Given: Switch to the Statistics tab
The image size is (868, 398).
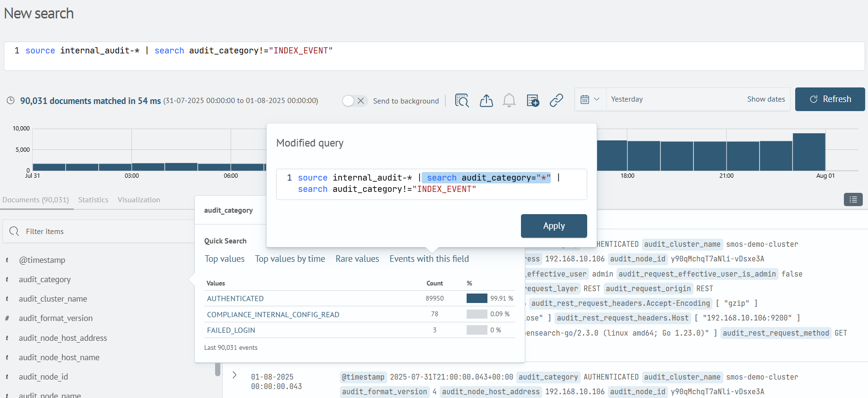Looking at the screenshot, I should pos(93,199).
